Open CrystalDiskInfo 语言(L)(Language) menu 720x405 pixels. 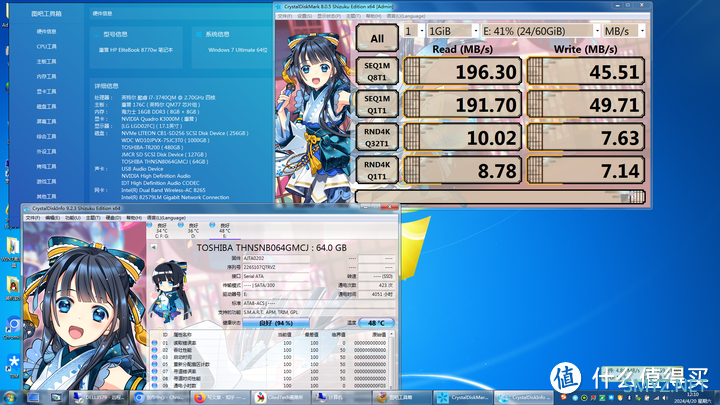click(x=166, y=218)
